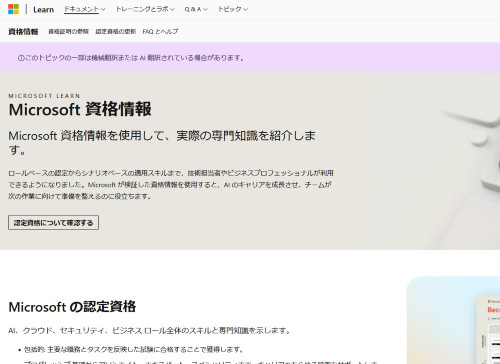Expand the ドキュメント menu
The width and height of the screenshot is (500, 364).
[85, 9]
